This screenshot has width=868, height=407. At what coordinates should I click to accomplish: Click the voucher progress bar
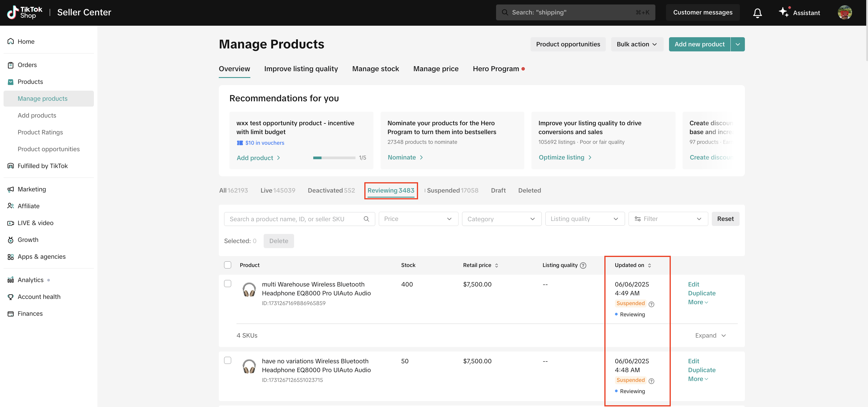334,157
